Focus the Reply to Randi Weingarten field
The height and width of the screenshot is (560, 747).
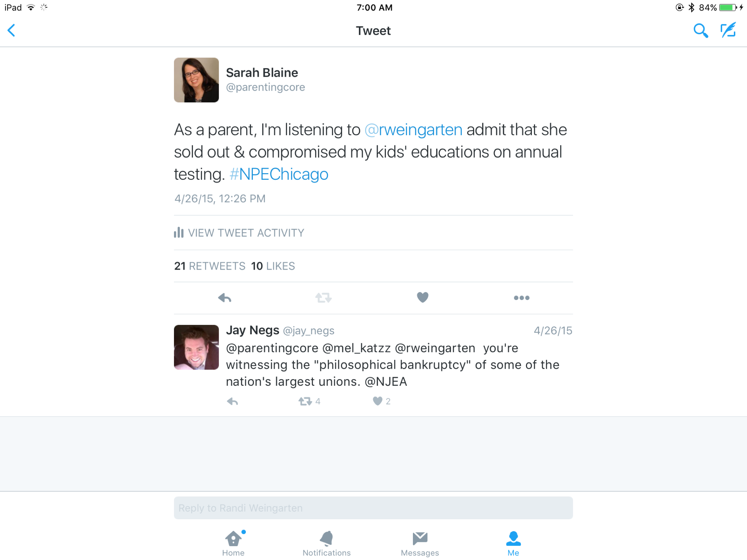[373, 508]
